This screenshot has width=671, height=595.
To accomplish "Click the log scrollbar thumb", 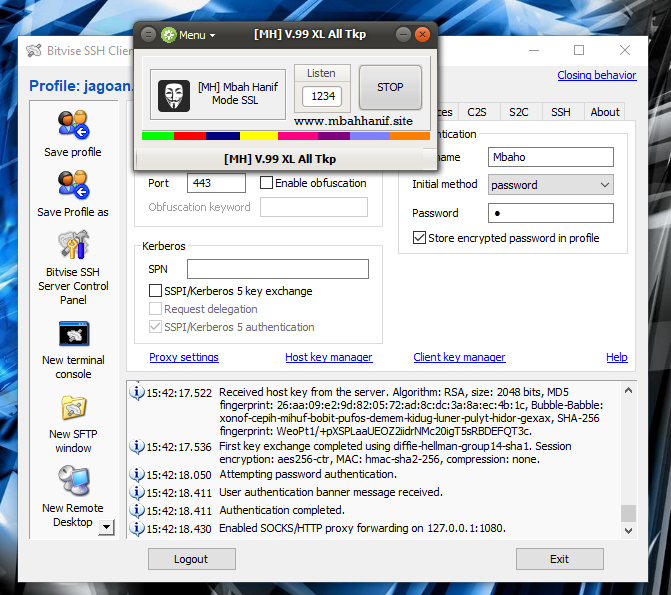I will [628, 514].
